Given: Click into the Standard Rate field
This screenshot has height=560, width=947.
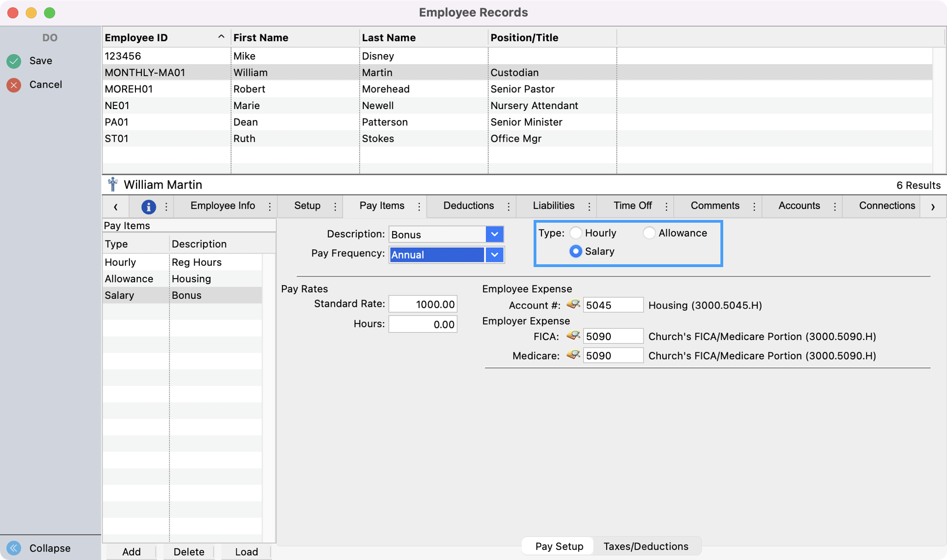Looking at the screenshot, I should 423,304.
